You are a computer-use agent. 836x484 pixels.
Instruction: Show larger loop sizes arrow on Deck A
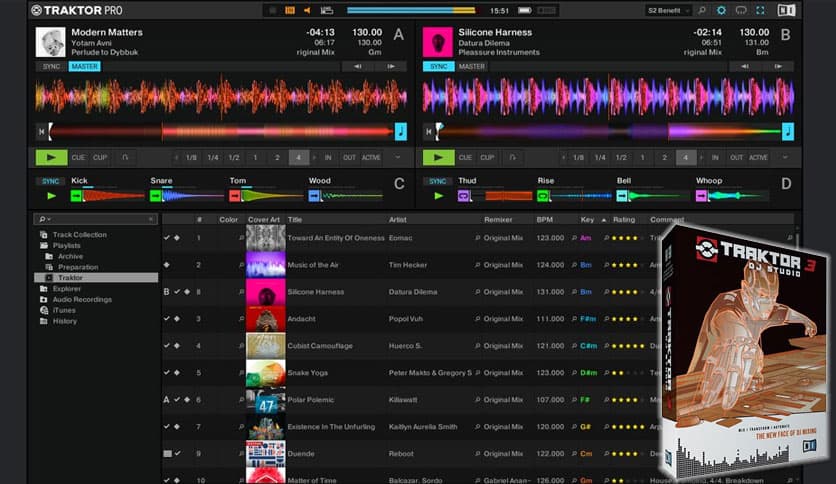314,157
